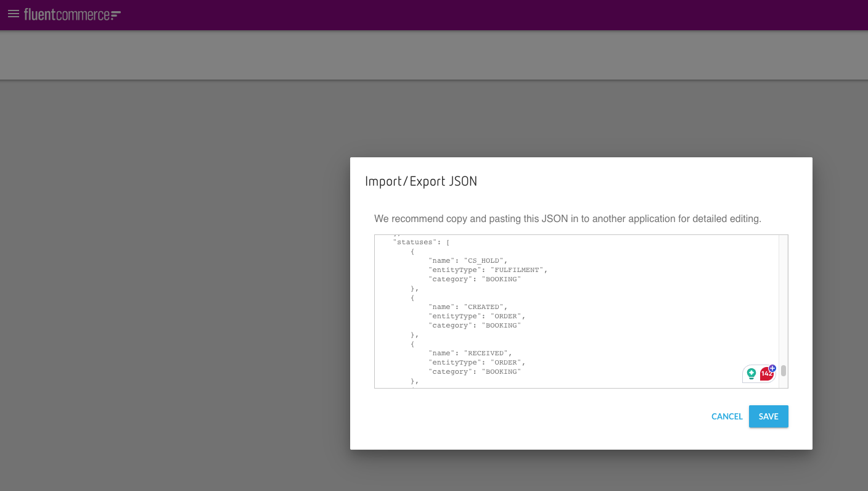Click the category line under CS_HOLD

[x=475, y=279]
